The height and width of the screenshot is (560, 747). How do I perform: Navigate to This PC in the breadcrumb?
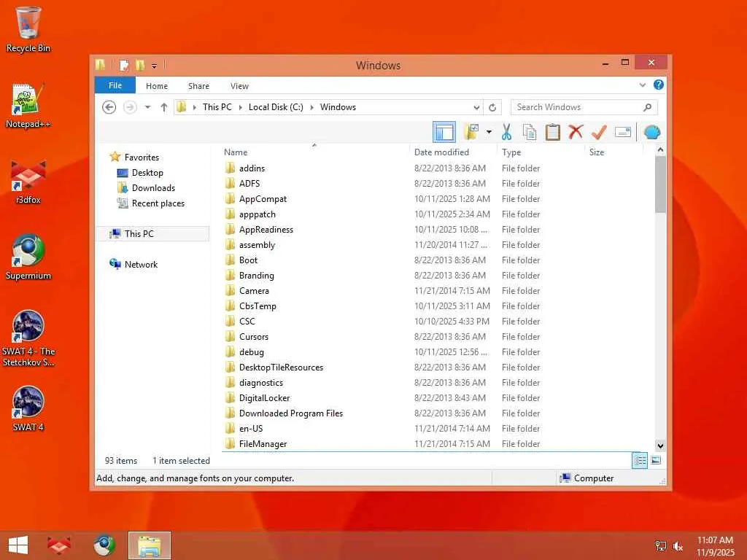coord(217,107)
